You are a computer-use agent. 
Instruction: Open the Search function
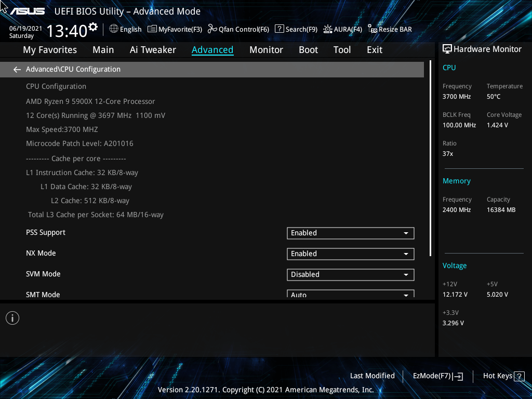[x=296, y=29]
